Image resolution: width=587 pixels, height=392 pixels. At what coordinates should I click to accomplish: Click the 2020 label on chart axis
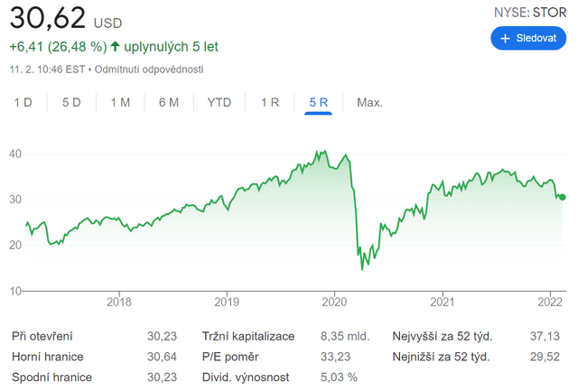click(334, 302)
